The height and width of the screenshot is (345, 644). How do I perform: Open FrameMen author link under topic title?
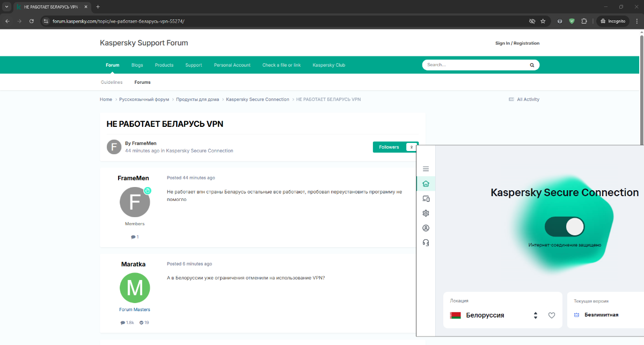(144, 143)
